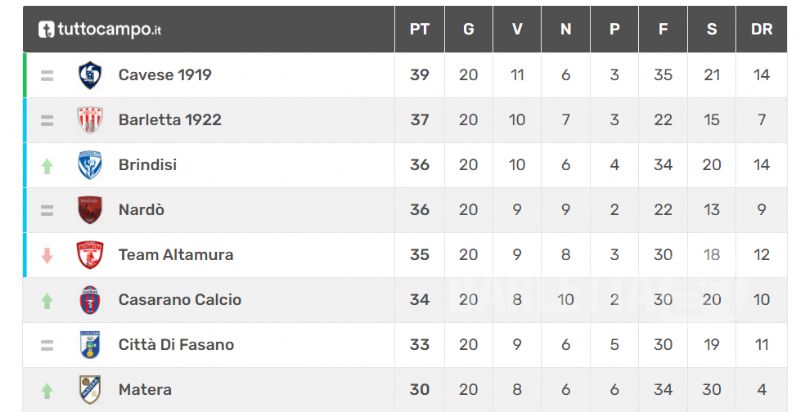Click the tuttocampo.it logo
The width and height of the screenshot is (800, 412).
point(99,30)
